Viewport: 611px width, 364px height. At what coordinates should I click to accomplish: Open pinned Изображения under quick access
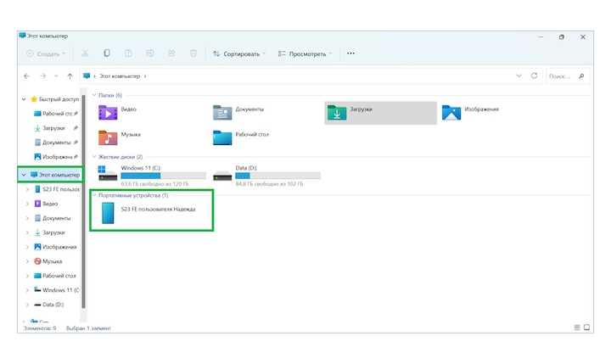click(56, 157)
